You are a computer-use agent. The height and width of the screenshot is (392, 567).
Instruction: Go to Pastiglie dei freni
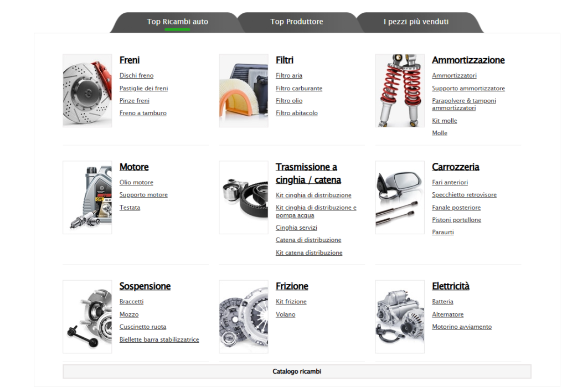143,88
